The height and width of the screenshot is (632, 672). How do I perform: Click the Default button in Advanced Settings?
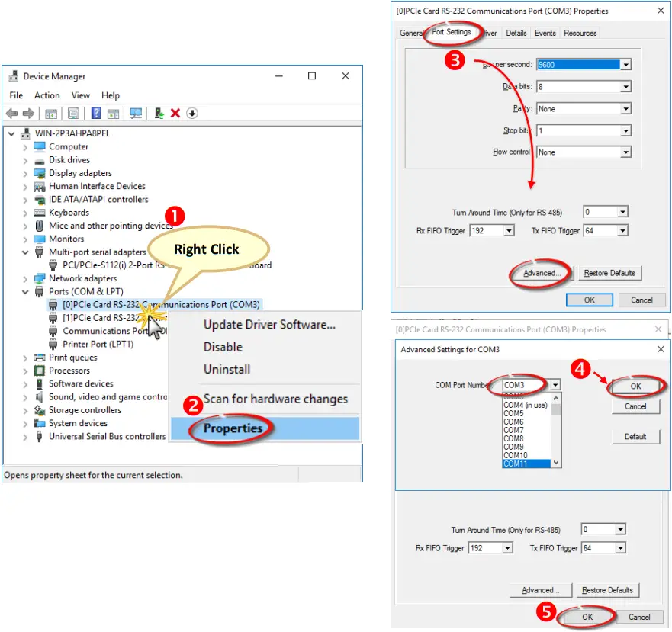click(x=635, y=437)
